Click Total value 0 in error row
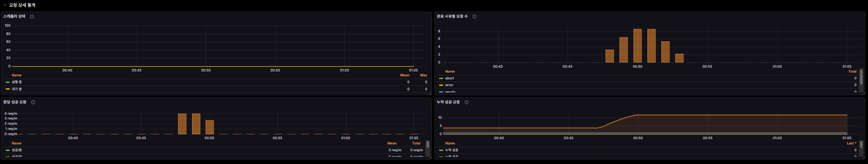The width and height of the screenshot is (868, 164). (856, 85)
